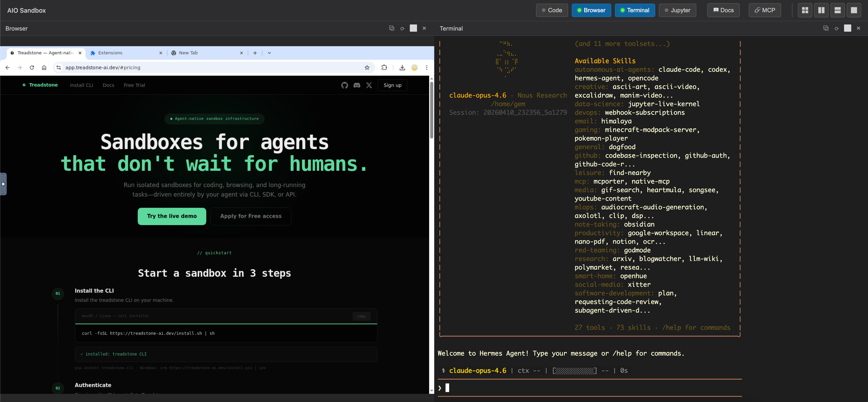The height and width of the screenshot is (402, 868).
Task: Bookmark page with the star icon
Action: (x=367, y=67)
